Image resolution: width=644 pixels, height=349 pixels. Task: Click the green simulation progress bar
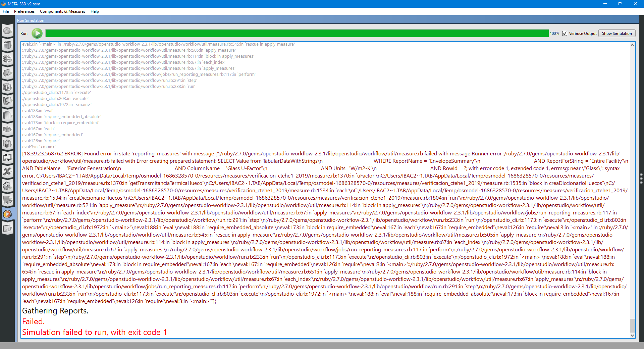coord(295,33)
